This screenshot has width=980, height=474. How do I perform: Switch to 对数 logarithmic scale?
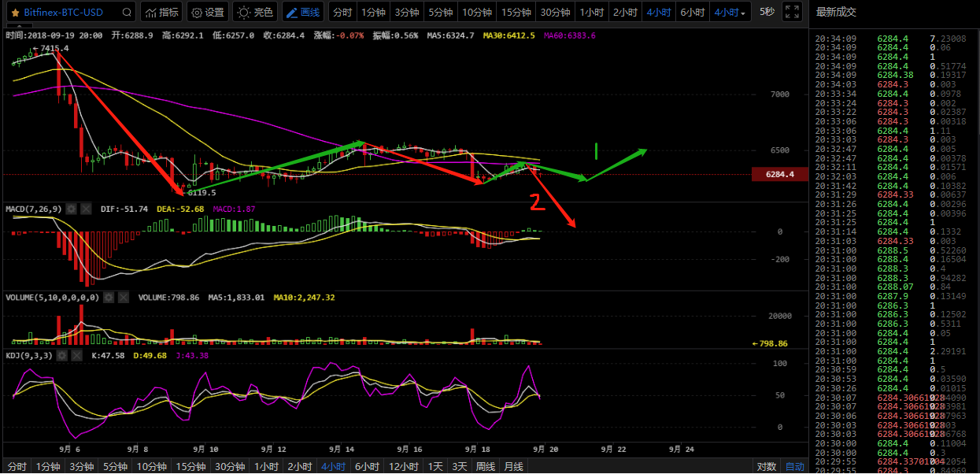pyautogui.click(x=767, y=467)
